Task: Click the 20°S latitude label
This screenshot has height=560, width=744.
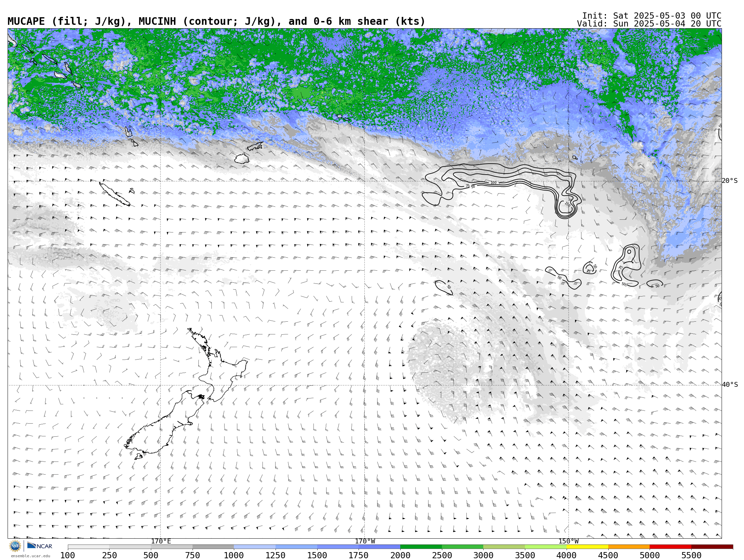Action: [730, 181]
